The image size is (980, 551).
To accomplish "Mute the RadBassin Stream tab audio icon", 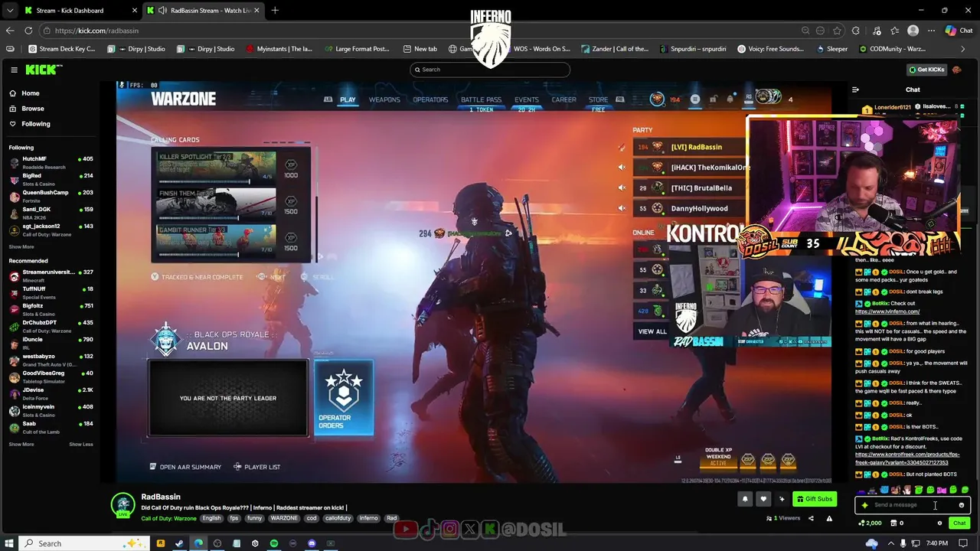I will tap(162, 11).
